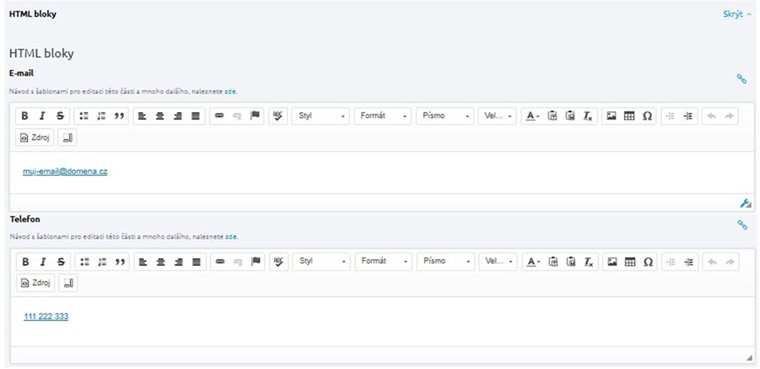Increase indent in Telefon editor
The width and height of the screenshot is (760, 369).
point(689,262)
